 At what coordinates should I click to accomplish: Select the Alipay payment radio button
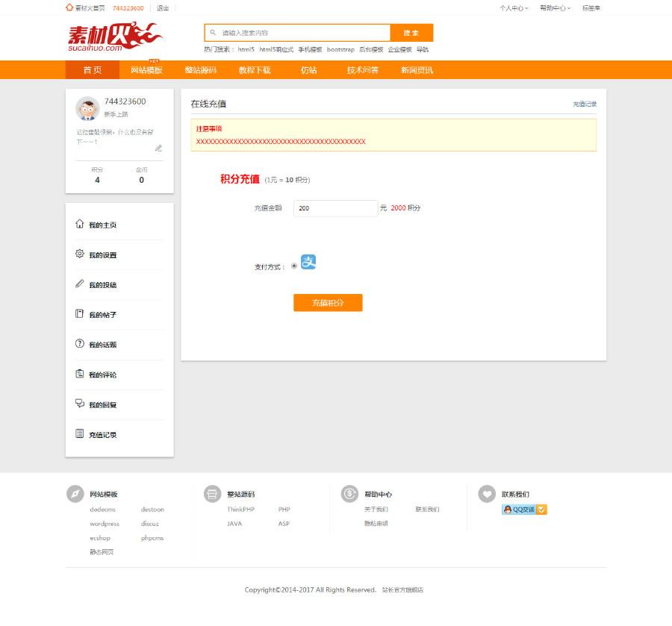294,266
